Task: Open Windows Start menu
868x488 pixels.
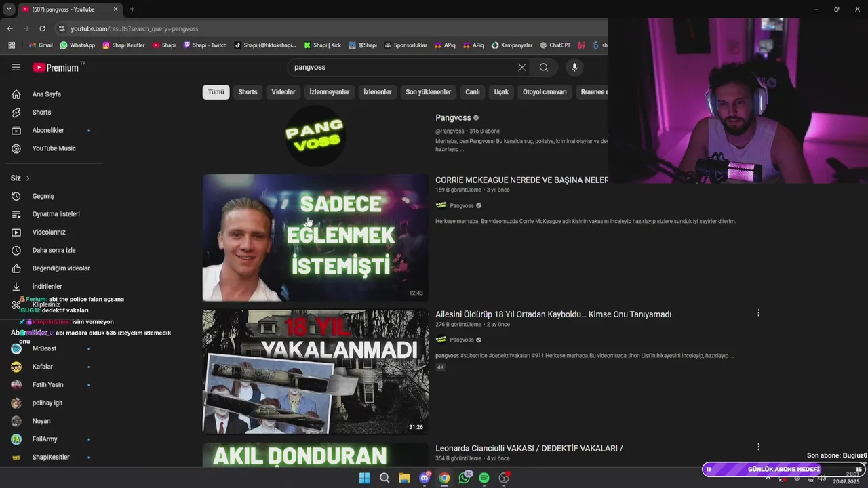Action: coord(364,478)
